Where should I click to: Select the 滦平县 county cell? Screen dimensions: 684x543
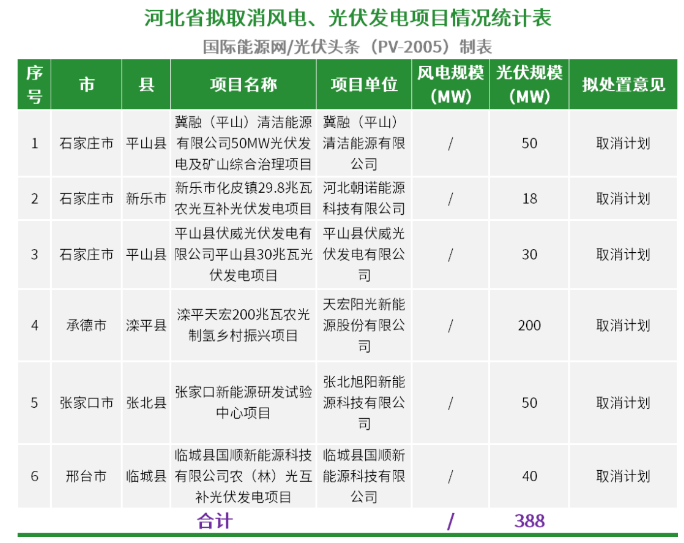[x=146, y=326]
